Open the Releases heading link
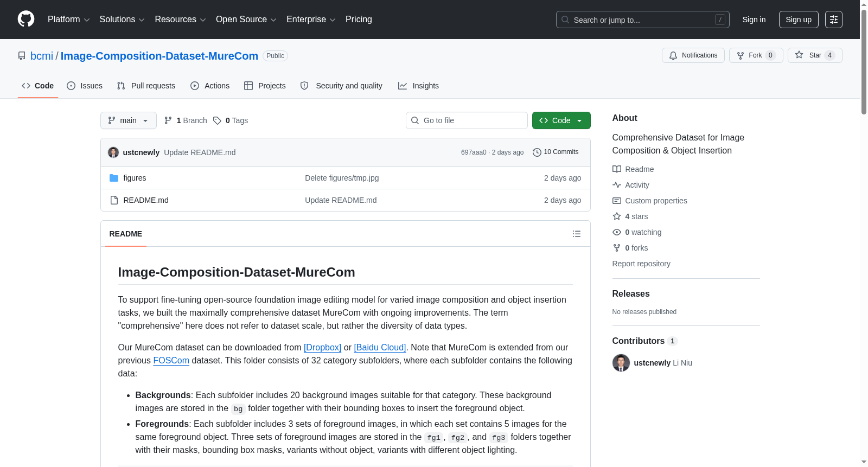 [631, 294]
